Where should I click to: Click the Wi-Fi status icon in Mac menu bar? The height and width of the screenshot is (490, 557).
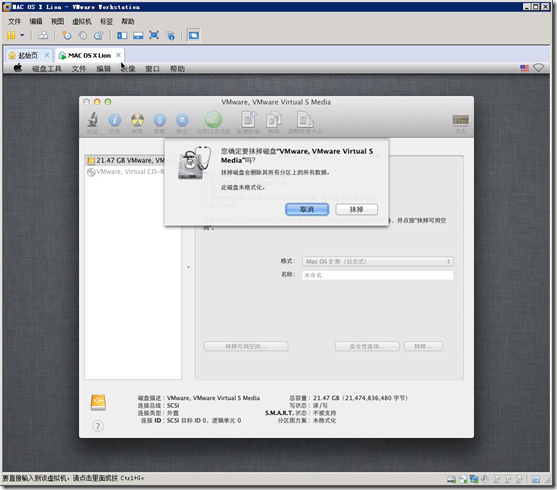pyautogui.click(x=539, y=68)
